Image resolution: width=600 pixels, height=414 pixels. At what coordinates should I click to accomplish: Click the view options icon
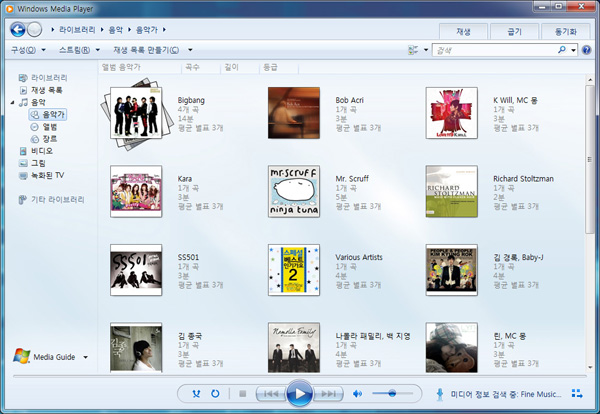tap(413, 50)
